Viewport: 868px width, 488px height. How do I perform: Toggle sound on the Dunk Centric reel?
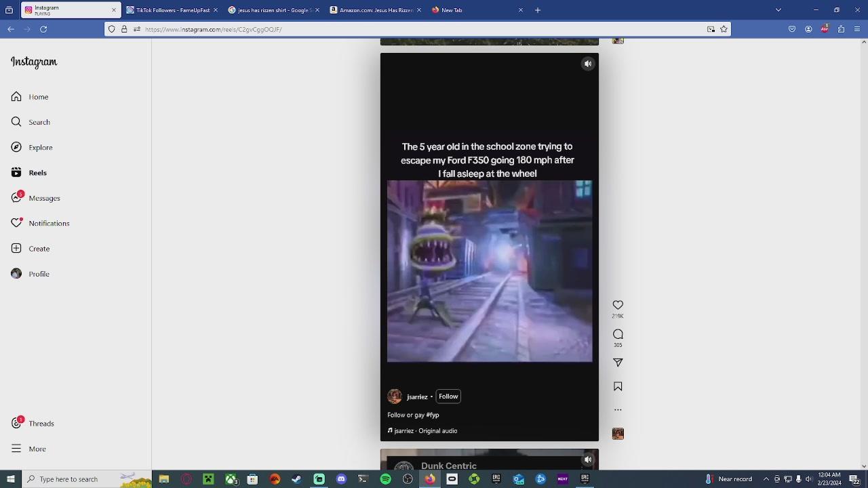coord(588,460)
